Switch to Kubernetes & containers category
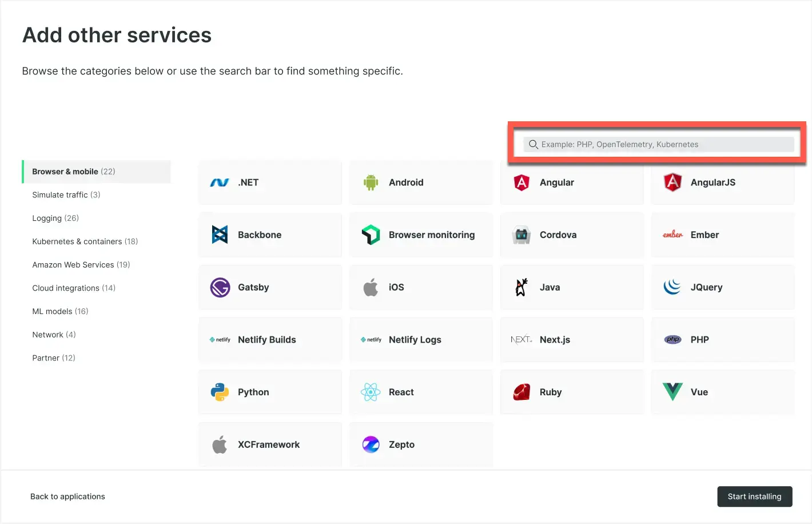This screenshot has height=524, width=812. coord(85,241)
